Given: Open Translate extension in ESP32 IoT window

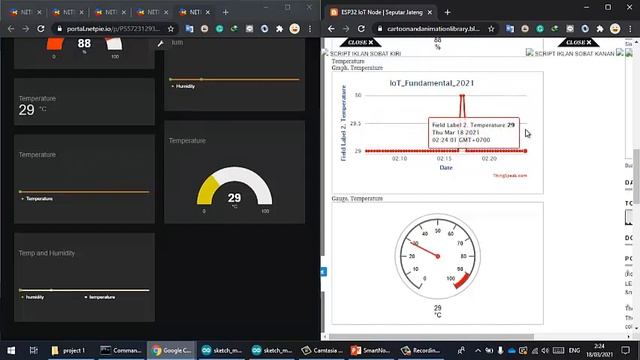Looking at the screenshot, I should point(510,29).
